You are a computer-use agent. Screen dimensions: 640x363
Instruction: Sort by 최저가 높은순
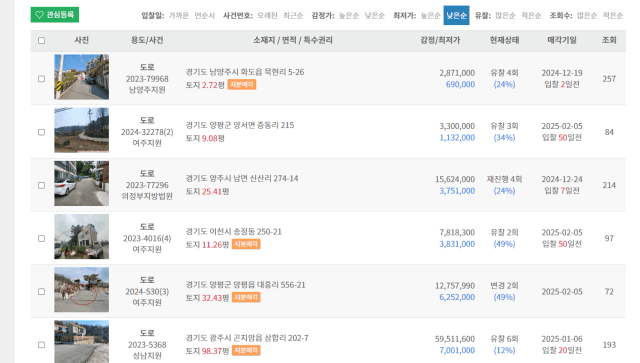point(430,16)
